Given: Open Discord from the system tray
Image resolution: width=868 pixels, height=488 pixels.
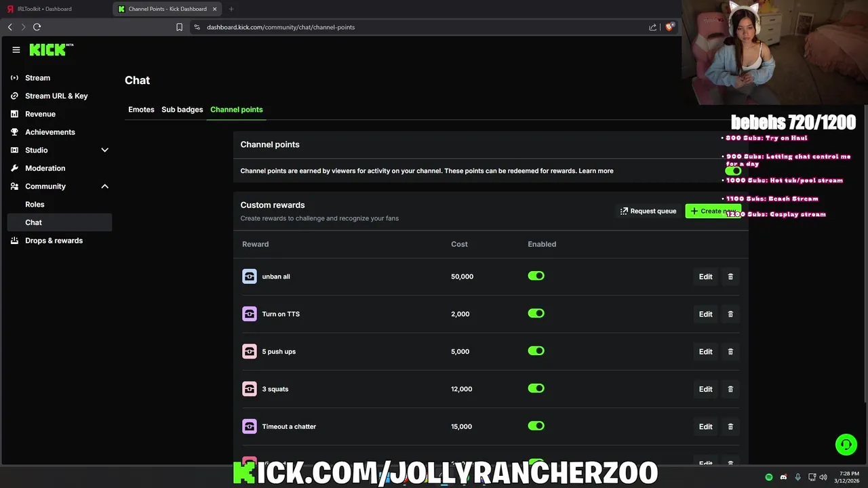Looking at the screenshot, I should pos(783,477).
